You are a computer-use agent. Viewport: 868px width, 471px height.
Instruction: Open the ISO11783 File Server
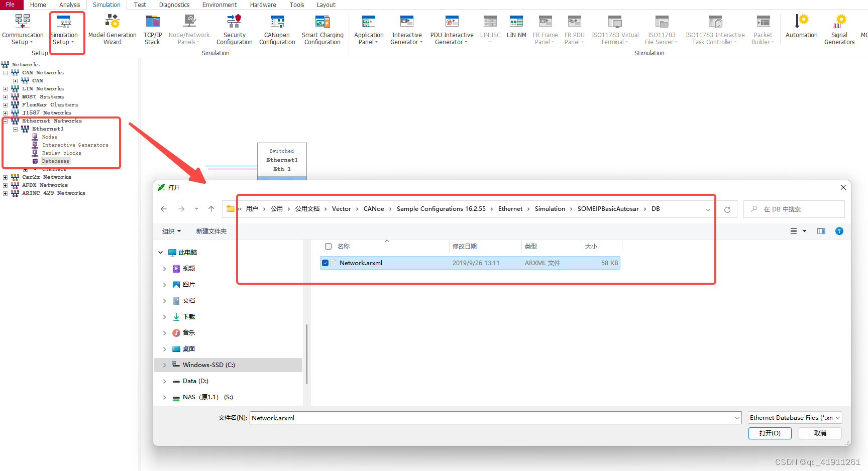click(662, 30)
